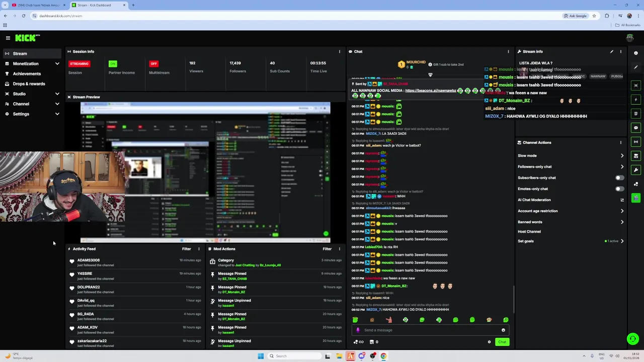Toggle Emotes-only chat switch

(x=619, y=189)
